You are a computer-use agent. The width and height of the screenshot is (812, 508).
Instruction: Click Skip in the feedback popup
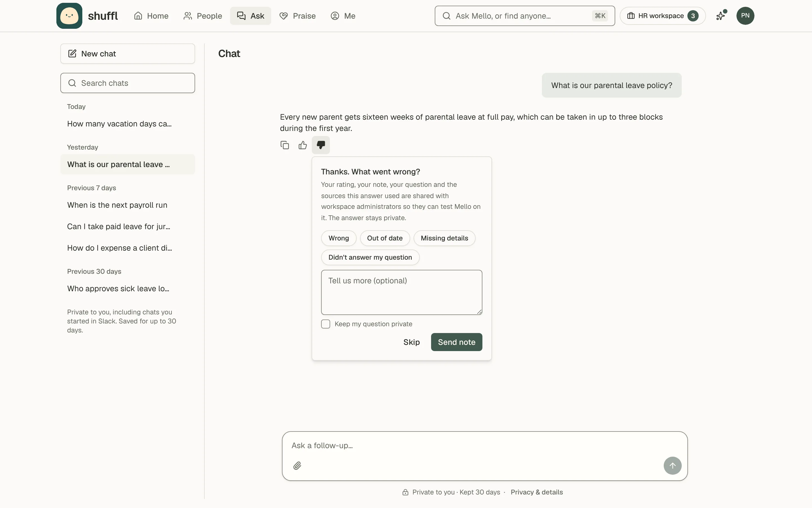[x=411, y=342]
